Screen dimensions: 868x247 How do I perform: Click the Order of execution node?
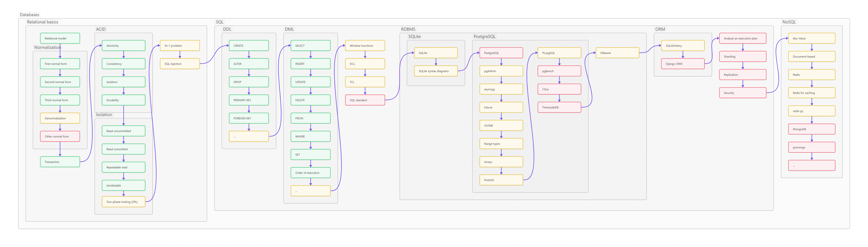pyautogui.click(x=310, y=173)
